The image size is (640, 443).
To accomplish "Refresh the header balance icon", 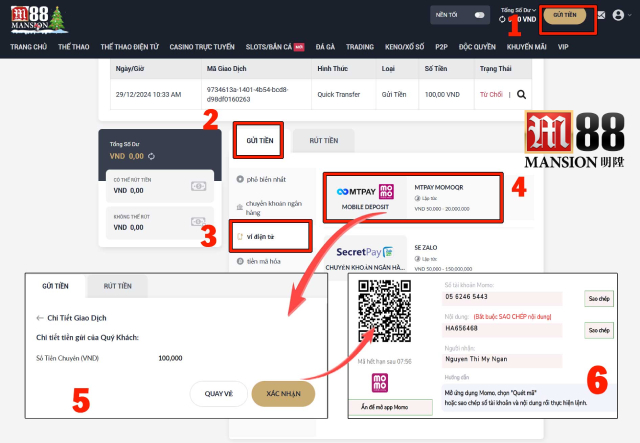I will 502,19.
